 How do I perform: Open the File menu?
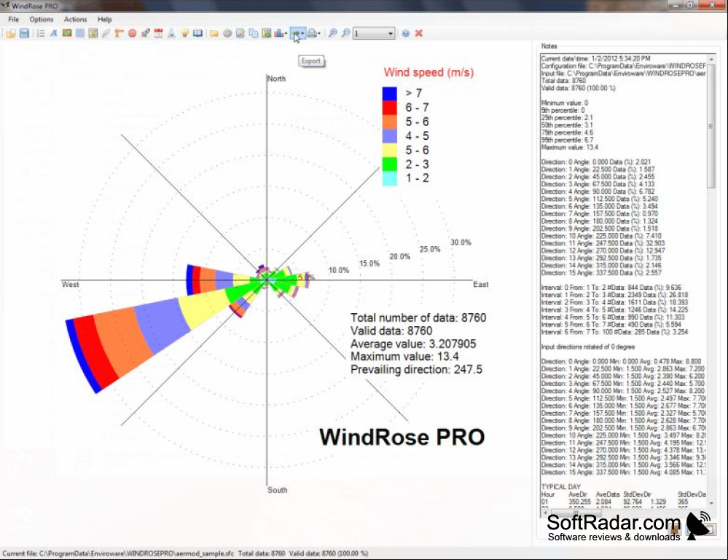14,20
